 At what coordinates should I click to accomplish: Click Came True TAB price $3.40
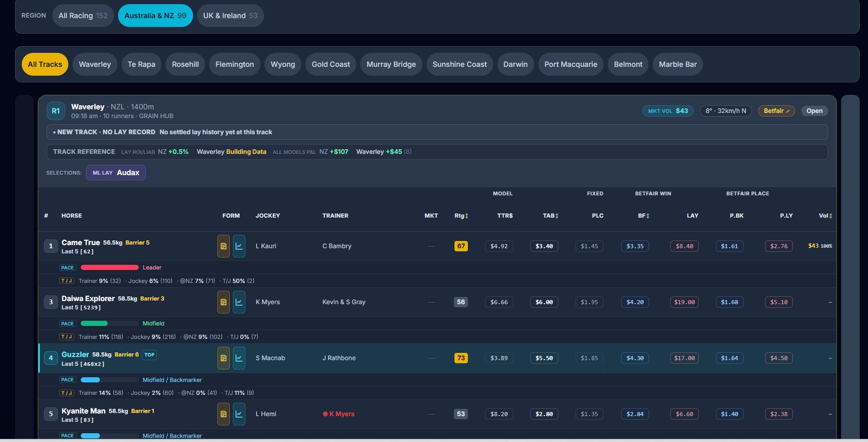544,246
